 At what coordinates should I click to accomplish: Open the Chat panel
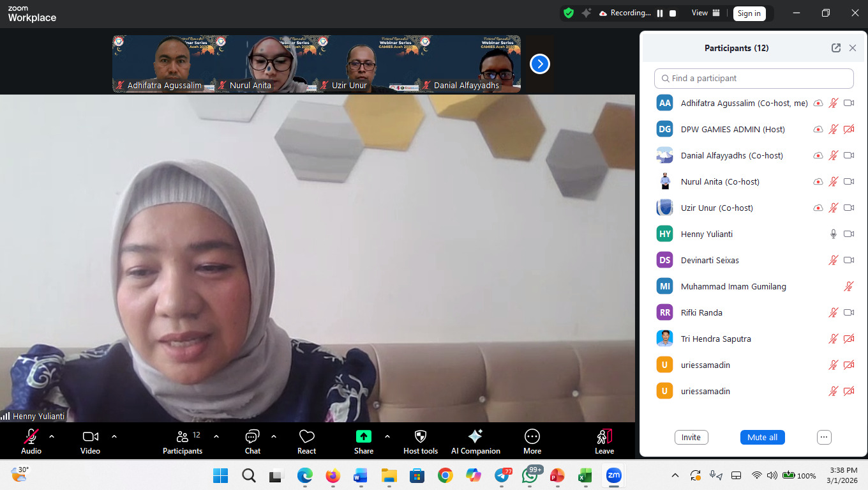coord(252,437)
